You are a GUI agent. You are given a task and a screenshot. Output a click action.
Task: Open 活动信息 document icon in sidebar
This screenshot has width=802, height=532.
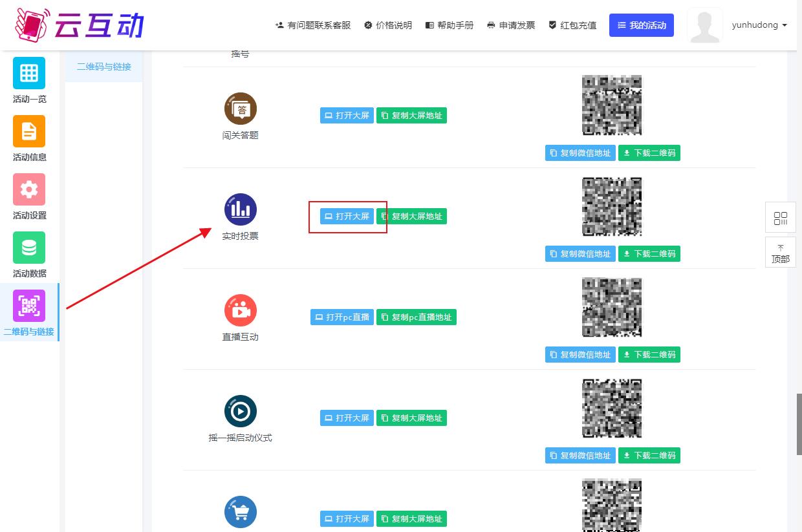point(29,131)
